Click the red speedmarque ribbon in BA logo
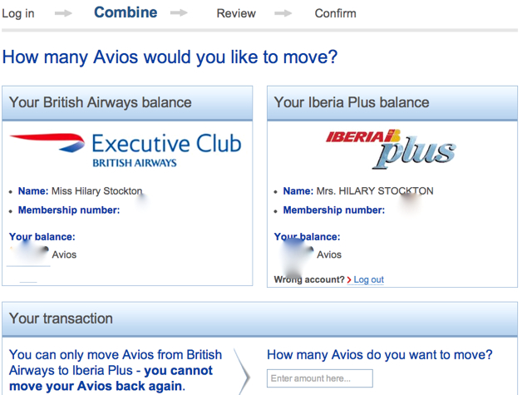Viewport: 532px width, 395px height. pyautogui.click(x=47, y=142)
